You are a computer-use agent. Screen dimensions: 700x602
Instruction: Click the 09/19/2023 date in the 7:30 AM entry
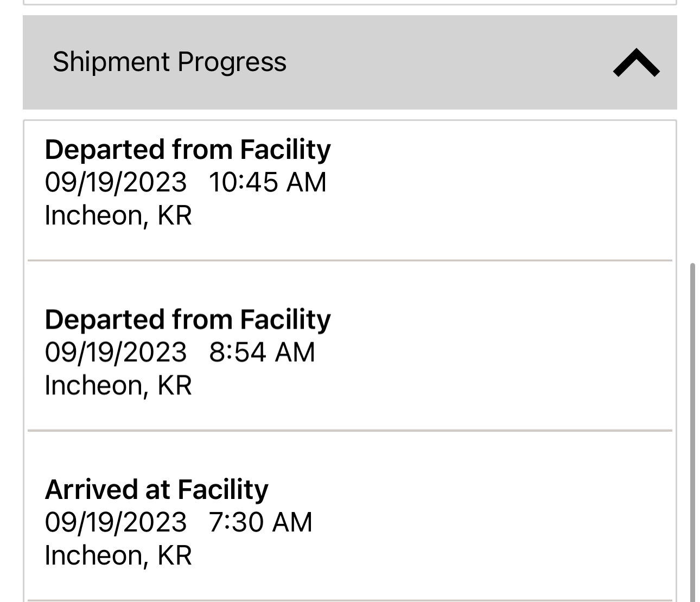[116, 522]
